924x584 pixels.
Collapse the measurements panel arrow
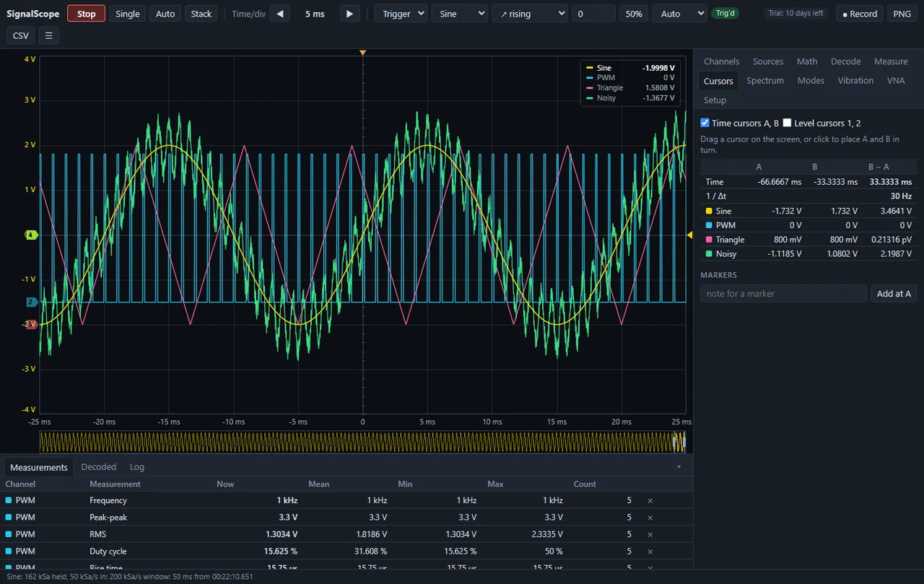coord(679,467)
